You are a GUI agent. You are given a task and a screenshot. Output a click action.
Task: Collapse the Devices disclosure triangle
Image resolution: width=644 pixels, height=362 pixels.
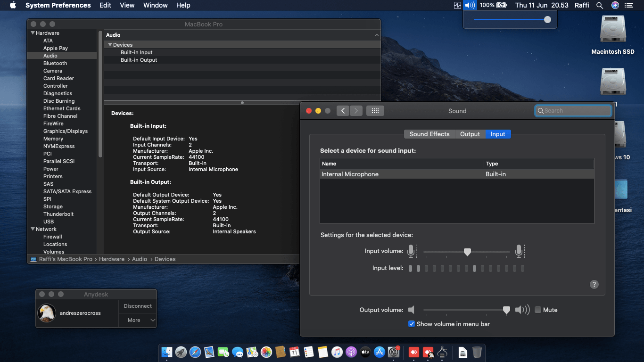point(110,45)
